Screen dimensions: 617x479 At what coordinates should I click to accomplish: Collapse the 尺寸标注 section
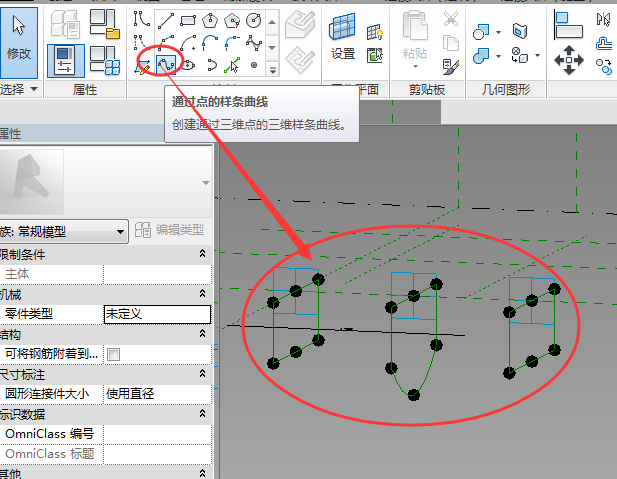204,374
